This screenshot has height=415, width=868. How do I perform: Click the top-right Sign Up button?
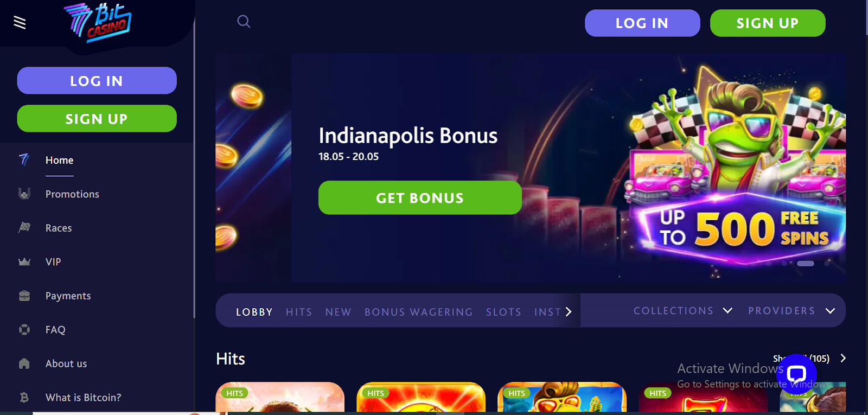pyautogui.click(x=768, y=23)
